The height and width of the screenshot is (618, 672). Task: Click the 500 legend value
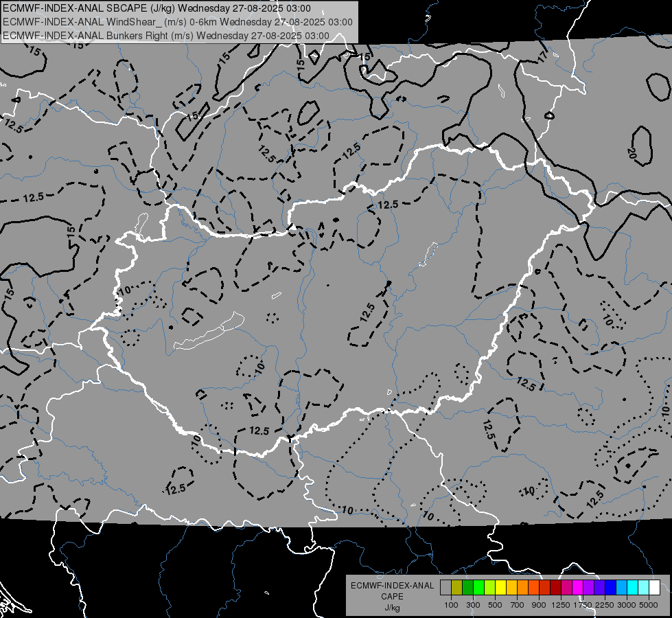[x=495, y=605]
